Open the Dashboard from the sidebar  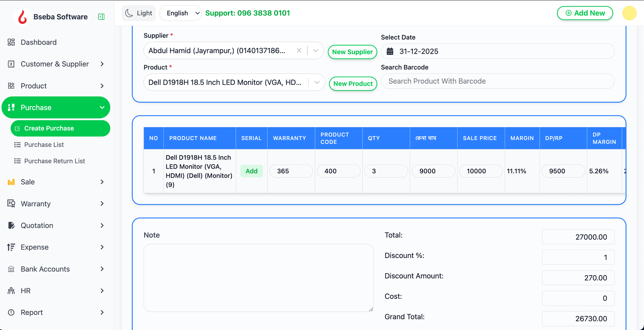(38, 42)
